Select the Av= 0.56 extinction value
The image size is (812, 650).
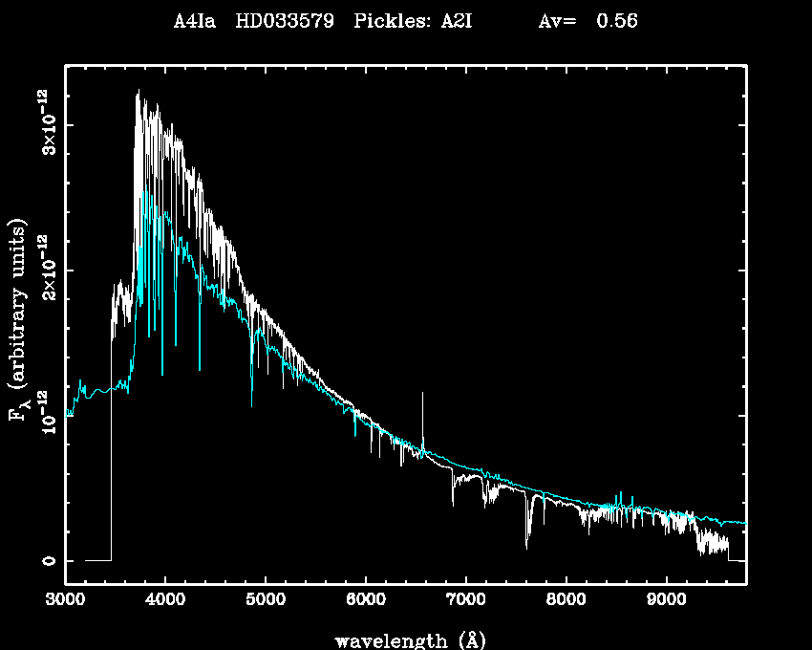click(x=588, y=22)
